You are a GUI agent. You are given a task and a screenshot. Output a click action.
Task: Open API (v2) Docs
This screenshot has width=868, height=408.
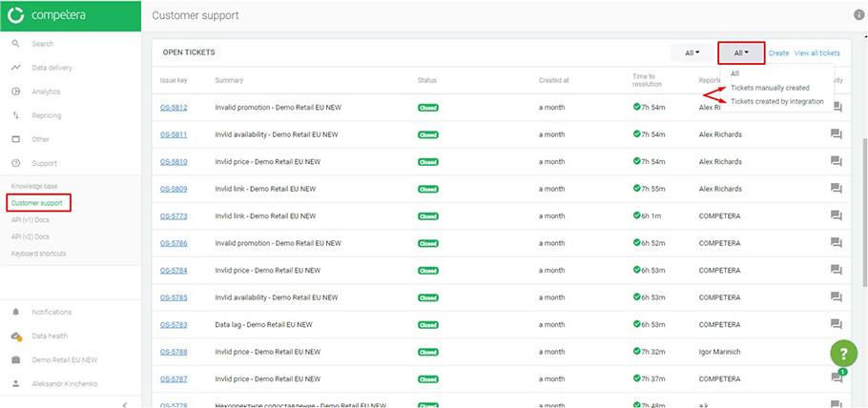[31, 236]
